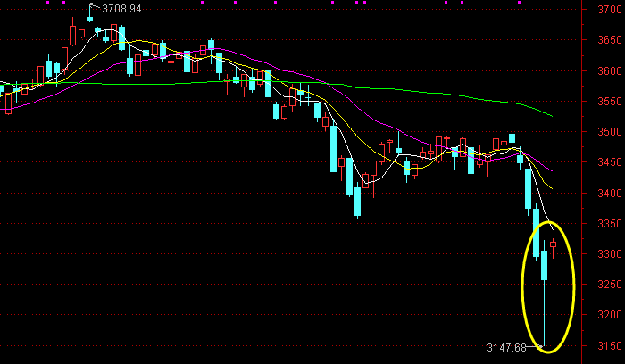
Task: Click the 3600 price axis label
Action: [610, 70]
